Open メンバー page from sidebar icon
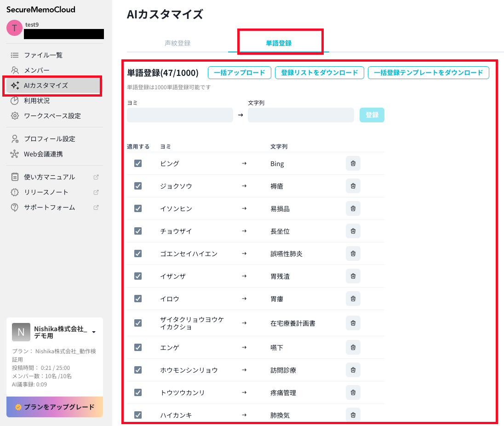The image size is (504, 426). coord(15,70)
